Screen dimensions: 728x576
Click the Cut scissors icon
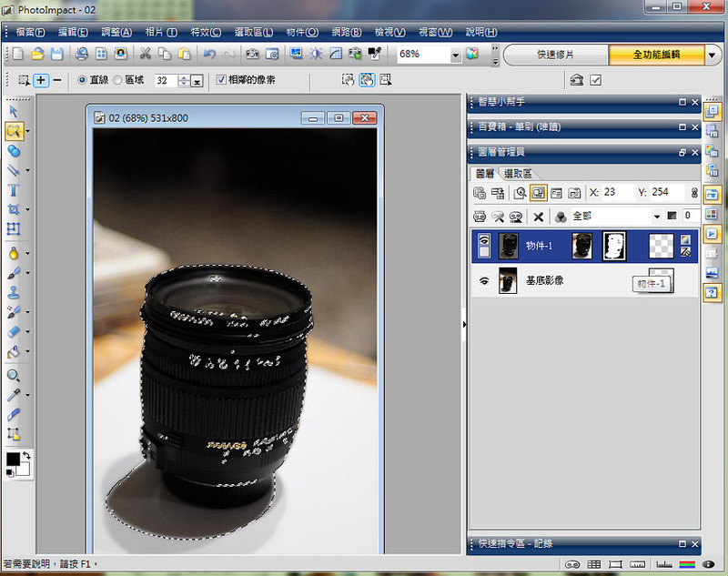(146, 54)
